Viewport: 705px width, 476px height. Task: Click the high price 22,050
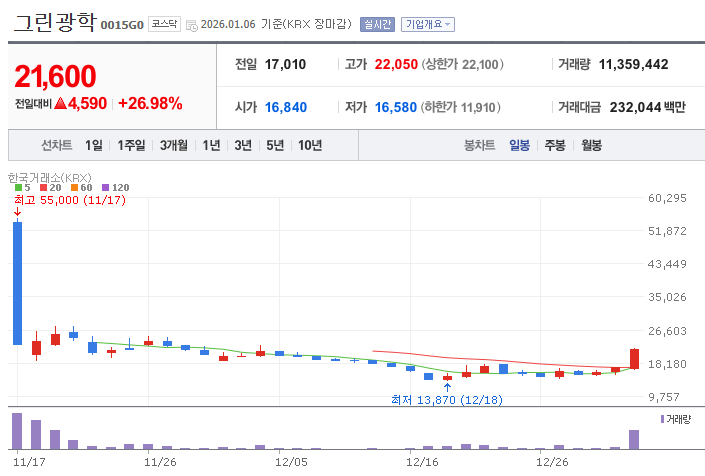396,64
